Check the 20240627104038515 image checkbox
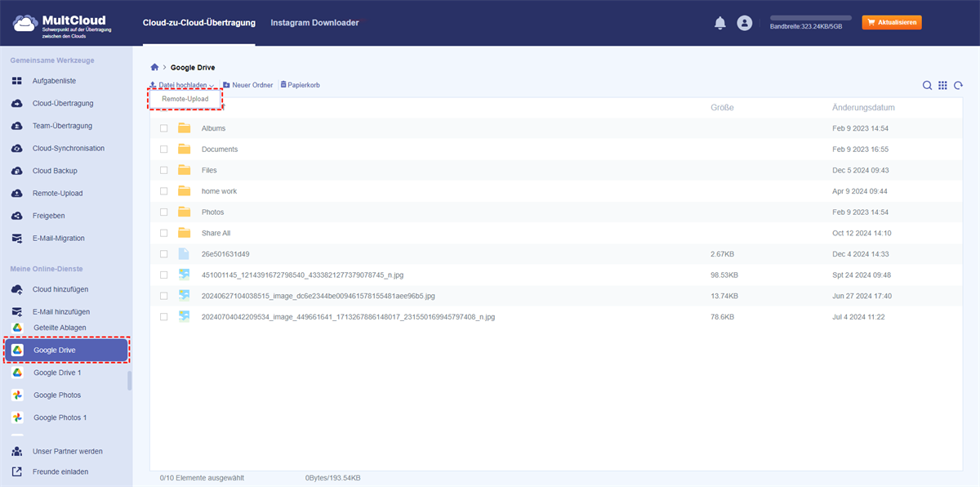This screenshot has width=980, height=487. (164, 296)
